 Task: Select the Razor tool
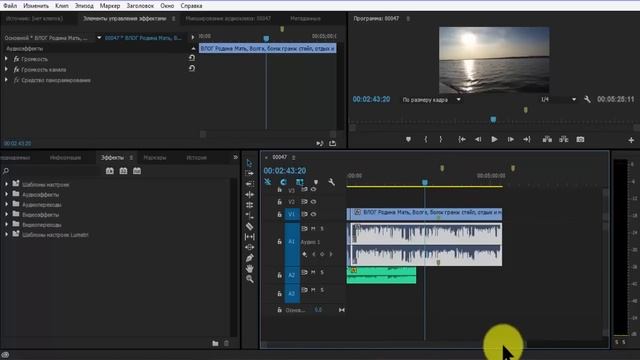point(249,226)
